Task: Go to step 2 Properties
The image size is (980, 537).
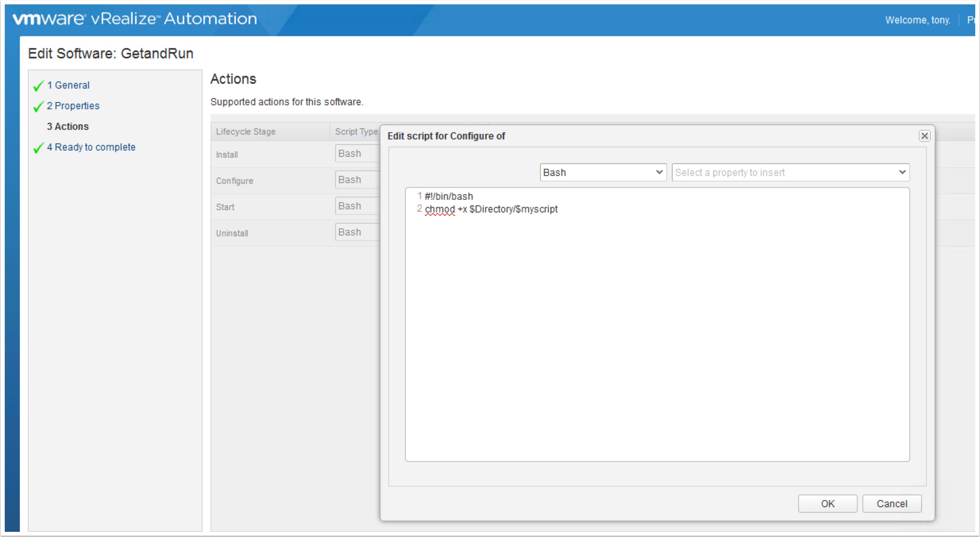Action: coord(73,106)
